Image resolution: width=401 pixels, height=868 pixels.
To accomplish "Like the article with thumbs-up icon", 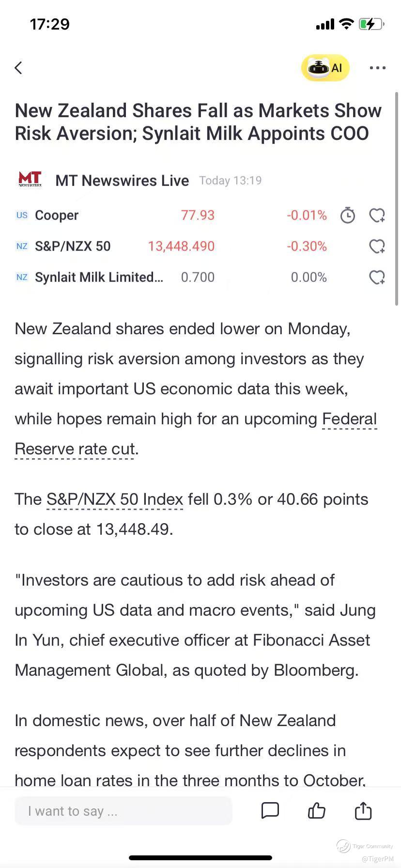I will [x=317, y=810].
